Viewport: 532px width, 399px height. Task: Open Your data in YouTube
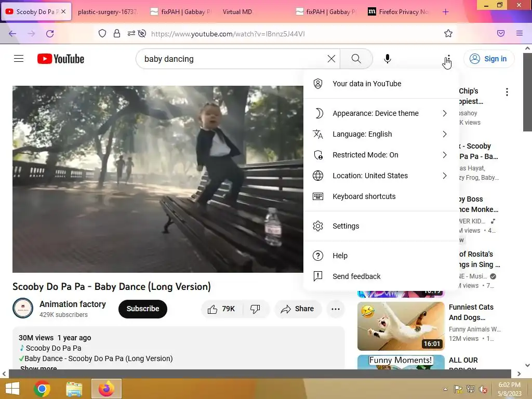[381, 84]
